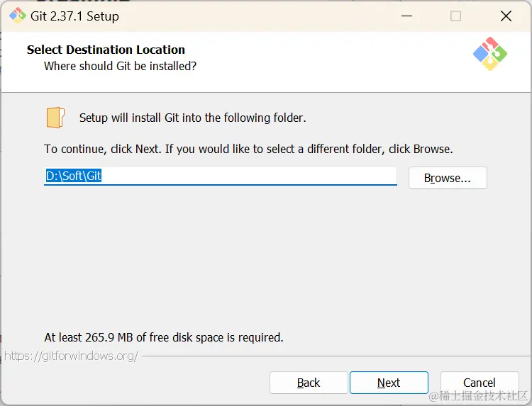Click the "Select Destination Location" heading
Viewport: 532px width, 406px height.
click(x=106, y=50)
